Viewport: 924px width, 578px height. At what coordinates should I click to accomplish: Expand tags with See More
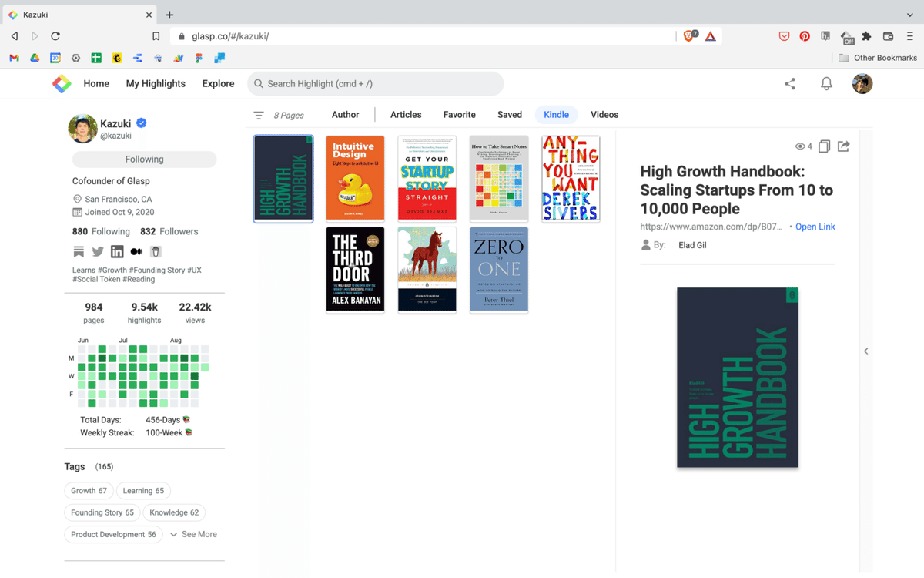pos(193,534)
